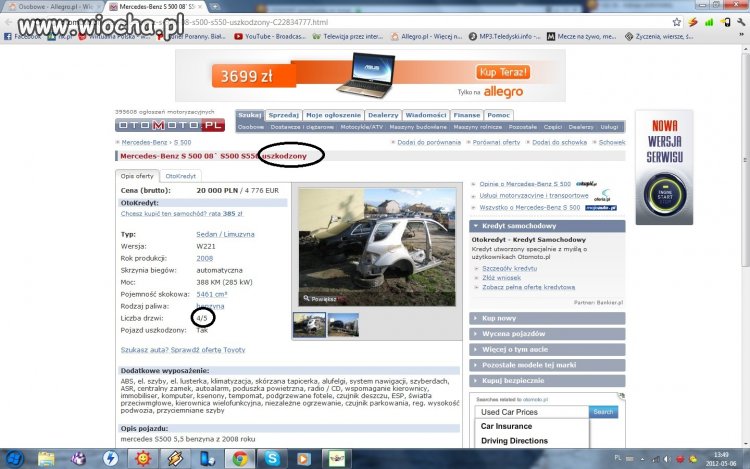Open the YouTube bookmark in bookmarks bar
750x469 pixels.
(x=269, y=36)
